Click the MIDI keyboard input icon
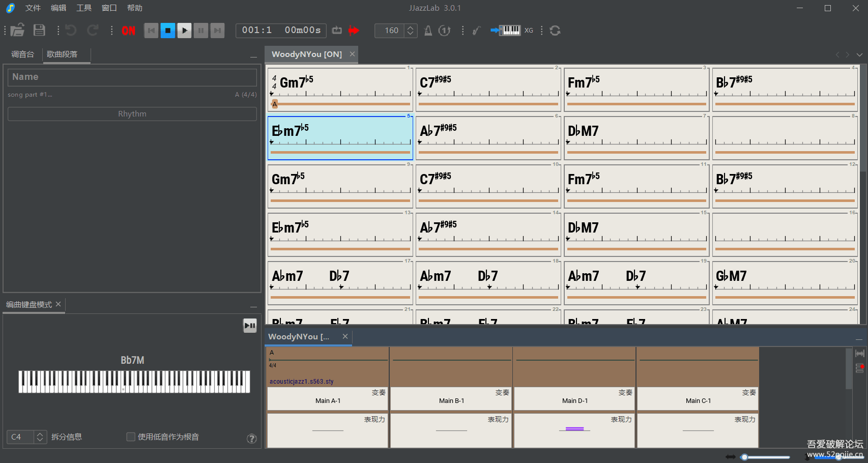Viewport: 868px width, 463px height. 506,31
